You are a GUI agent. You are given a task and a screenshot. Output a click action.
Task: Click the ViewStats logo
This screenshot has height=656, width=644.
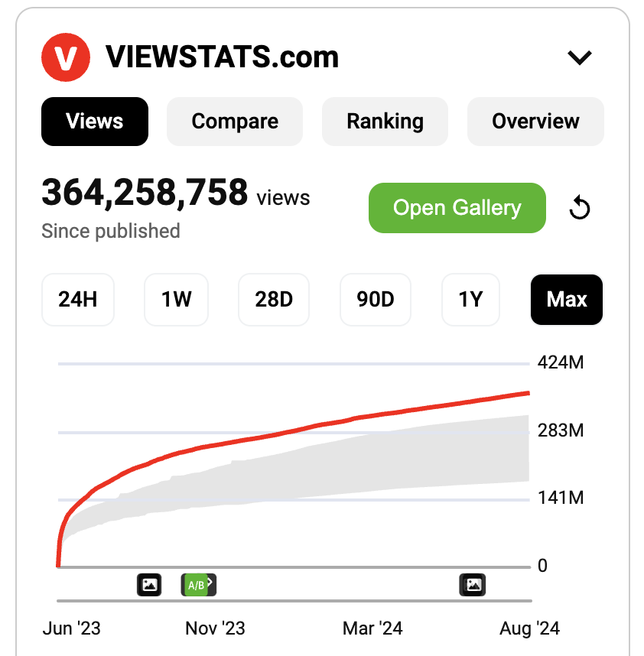66,57
